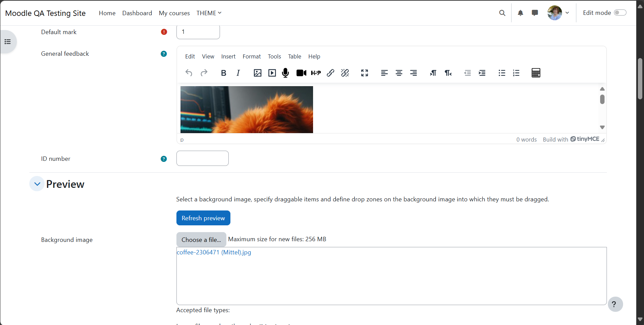Screen dimensions: 644x325
Task: Insert H5P content via H5P icon
Action: click(x=316, y=73)
